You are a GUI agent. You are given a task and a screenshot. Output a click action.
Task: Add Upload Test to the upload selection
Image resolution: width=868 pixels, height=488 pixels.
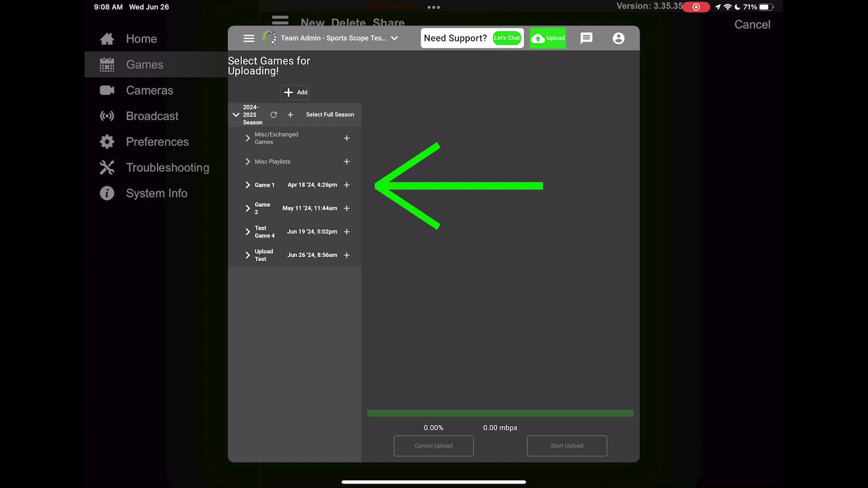347,255
